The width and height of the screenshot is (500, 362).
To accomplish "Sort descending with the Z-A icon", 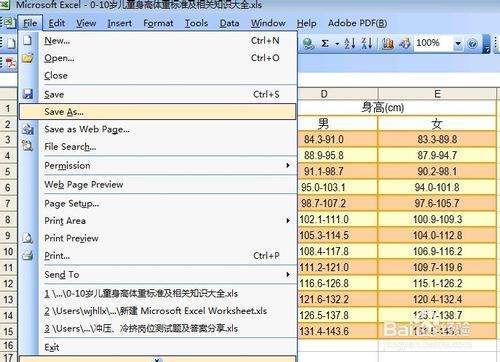I will [x=367, y=43].
